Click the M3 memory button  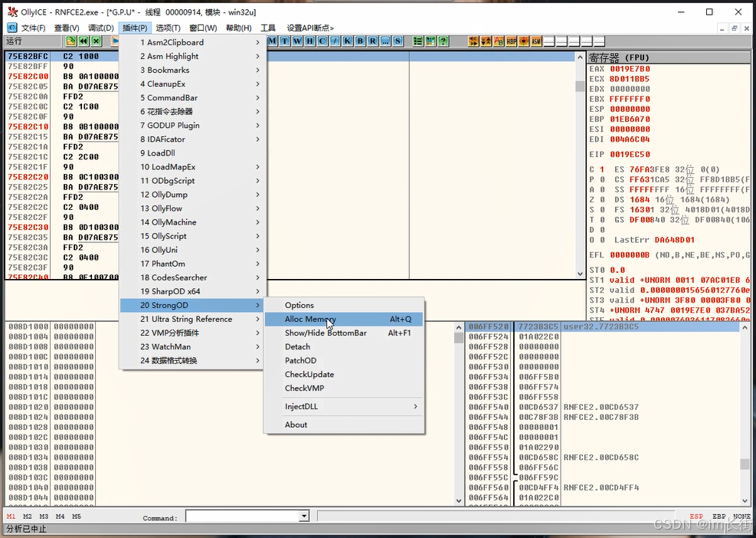click(44, 517)
